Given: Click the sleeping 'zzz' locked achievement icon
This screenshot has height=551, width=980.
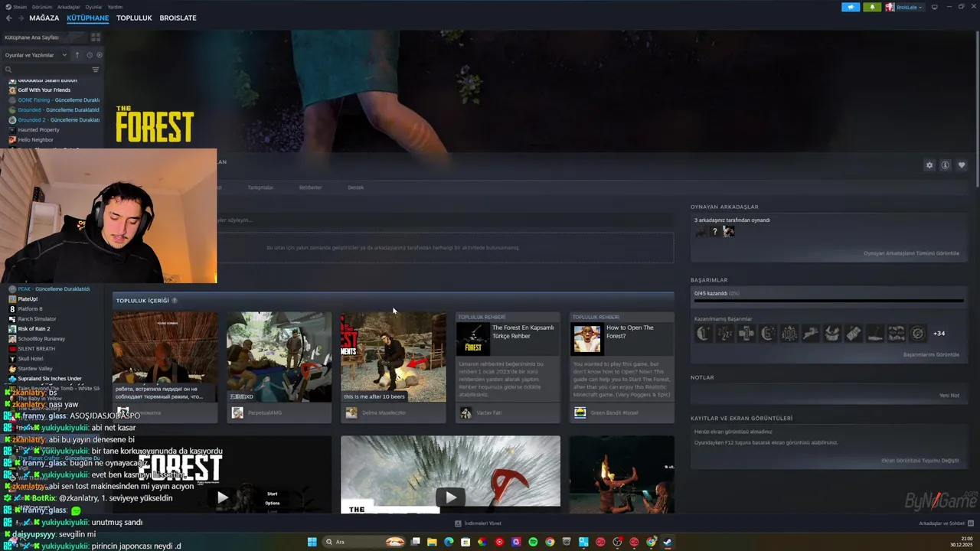Looking at the screenshot, I should point(725,333).
